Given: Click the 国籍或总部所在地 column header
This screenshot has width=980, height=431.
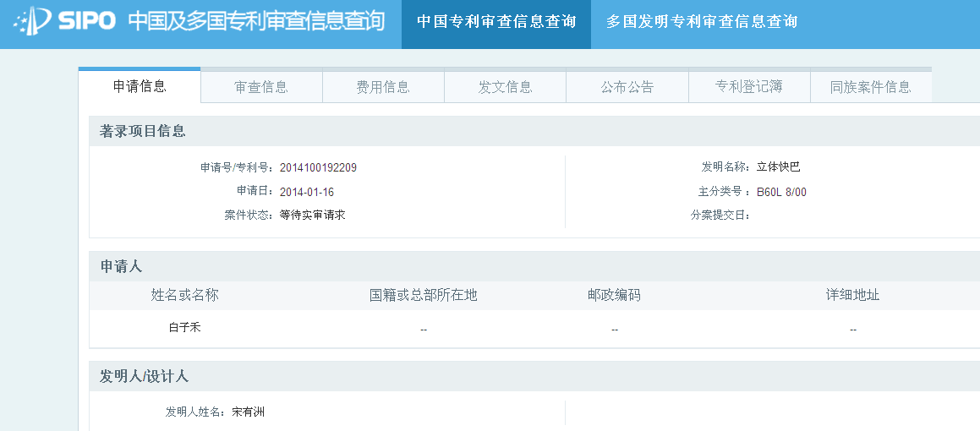Looking at the screenshot, I should pos(423,295).
